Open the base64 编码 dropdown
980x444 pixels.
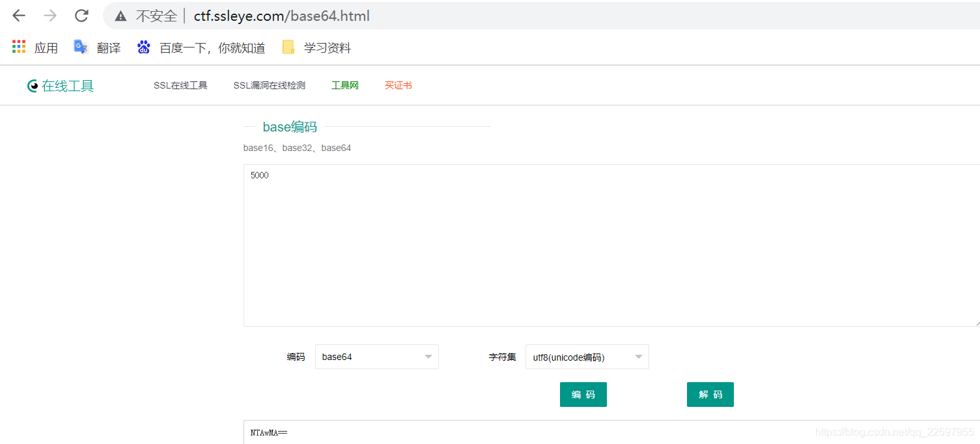pyautogui.click(x=376, y=357)
